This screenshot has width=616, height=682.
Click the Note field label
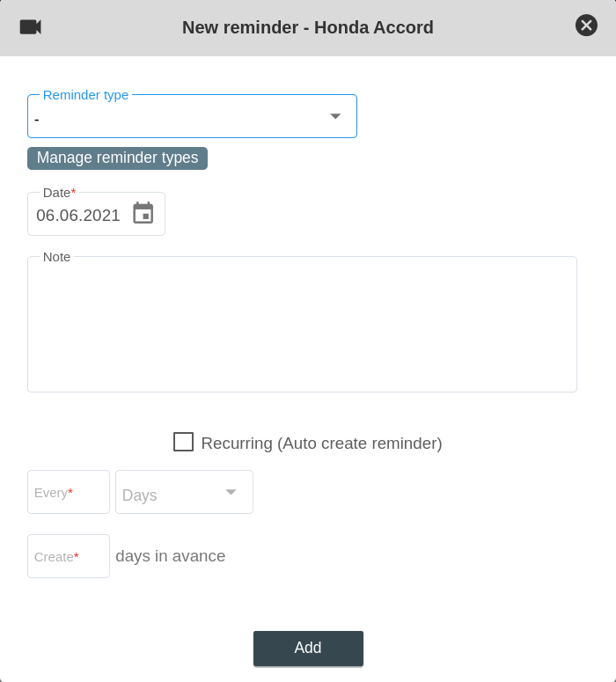click(56, 257)
